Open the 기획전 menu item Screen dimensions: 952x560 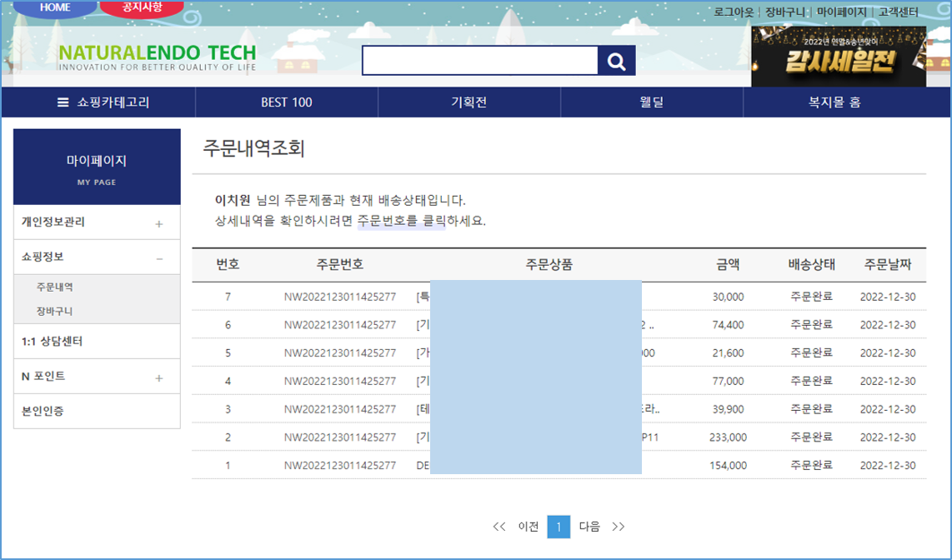pos(468,102)
